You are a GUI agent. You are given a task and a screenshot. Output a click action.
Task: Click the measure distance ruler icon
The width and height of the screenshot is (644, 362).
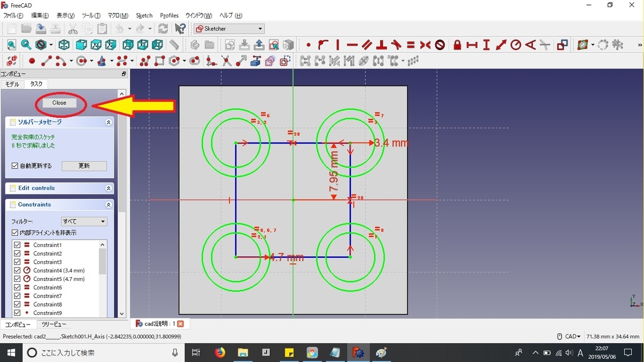click(174, 45)
